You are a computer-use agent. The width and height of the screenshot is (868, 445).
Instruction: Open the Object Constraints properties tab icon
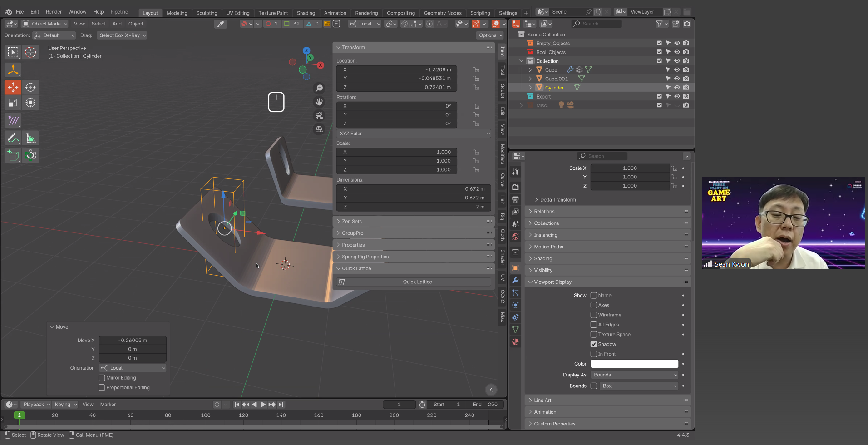pyautogui.click(x=515, y=317)
